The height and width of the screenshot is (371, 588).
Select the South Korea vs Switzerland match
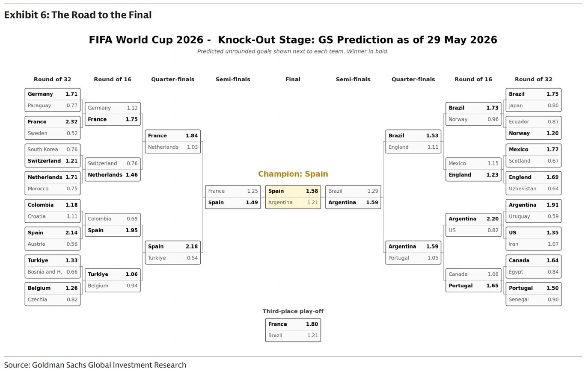(x=53, y=155)
